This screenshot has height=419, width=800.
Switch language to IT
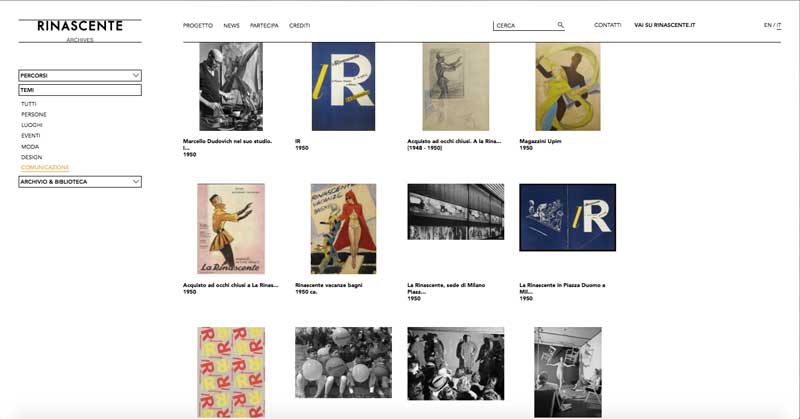pos(779,25)
